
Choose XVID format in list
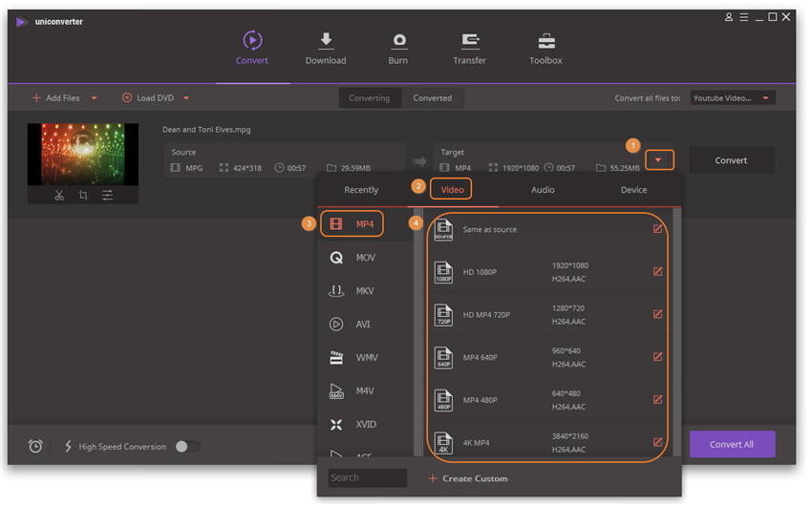tap(365, 424)
